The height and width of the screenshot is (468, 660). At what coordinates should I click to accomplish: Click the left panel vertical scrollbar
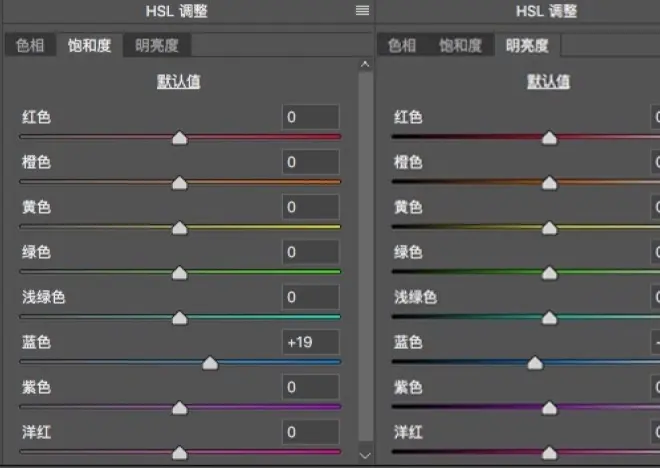coord(365,257)
